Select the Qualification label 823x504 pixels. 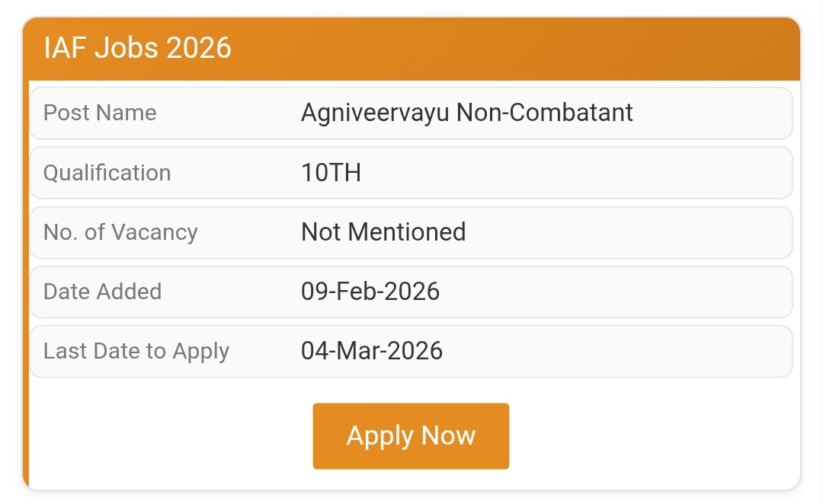pyautogui.click(x=107, y=173)
